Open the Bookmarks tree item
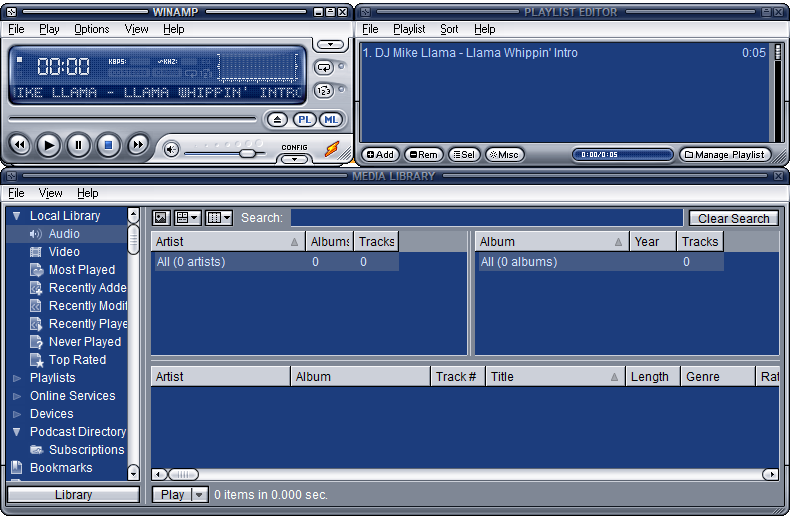The height and width of the screenshot is (519, 794). (61, 468)
